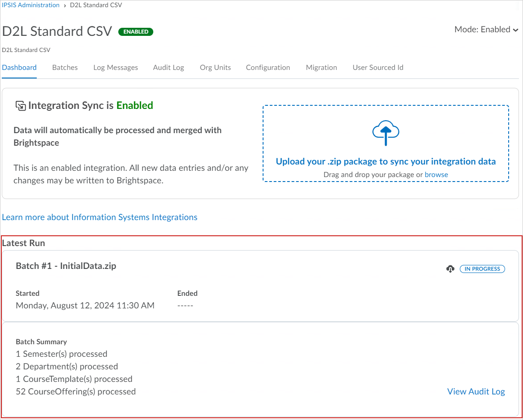Click View Audit Log link
Screen dimensions: 523x420
pyautogui.click(x=476, y=391)
